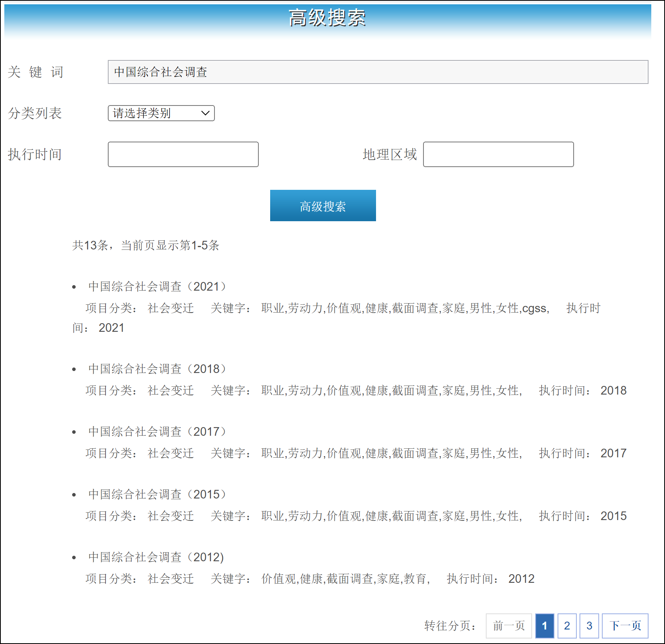The image size is (665, 644).
Task: Go to results page 2
Action: point(567,626)
